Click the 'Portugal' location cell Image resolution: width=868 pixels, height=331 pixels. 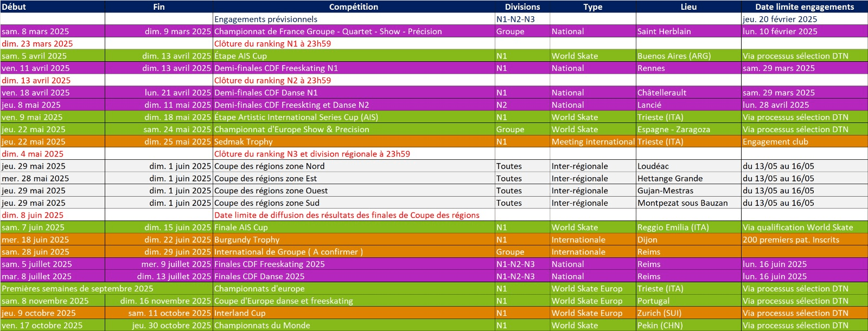point(688,301)
